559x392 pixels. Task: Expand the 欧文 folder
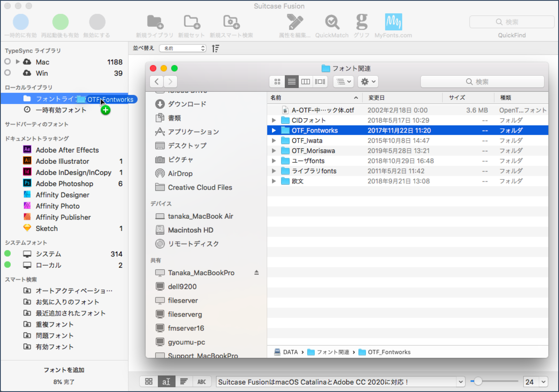pyautogui.click(x=274, y=181)
